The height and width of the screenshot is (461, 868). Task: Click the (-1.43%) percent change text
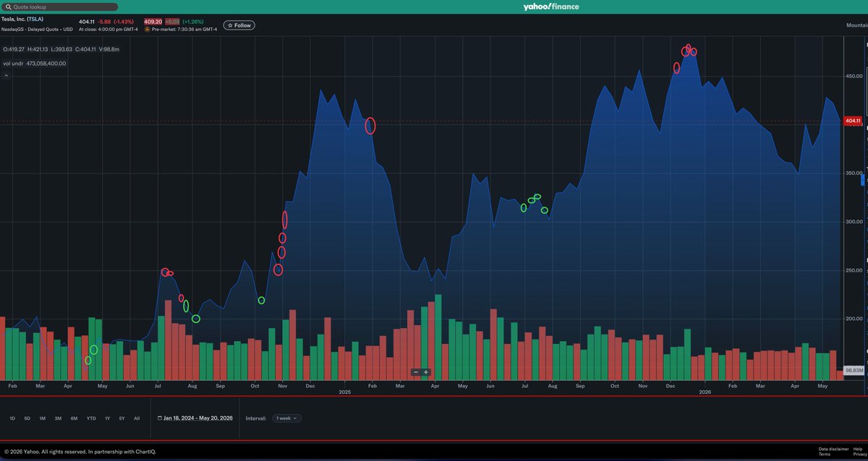[124, 22]
